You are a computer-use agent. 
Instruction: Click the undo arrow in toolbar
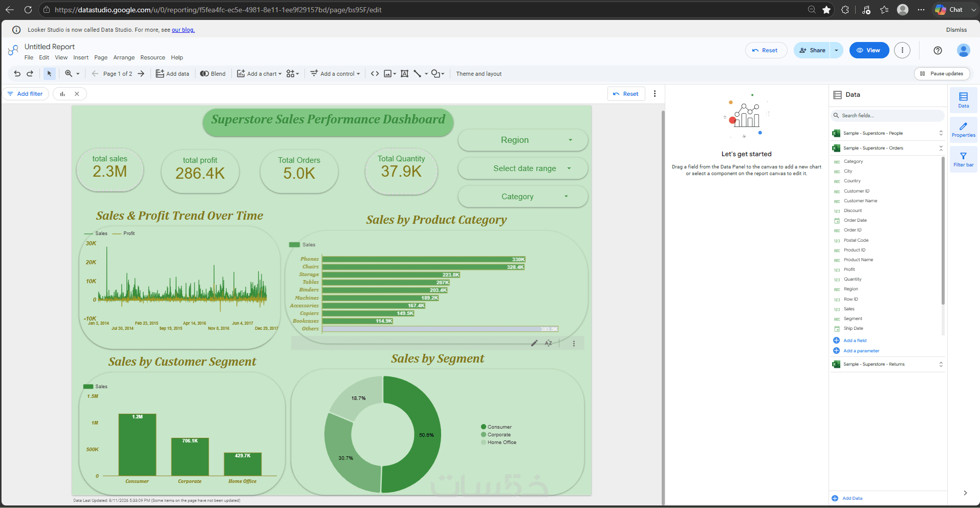17,74
